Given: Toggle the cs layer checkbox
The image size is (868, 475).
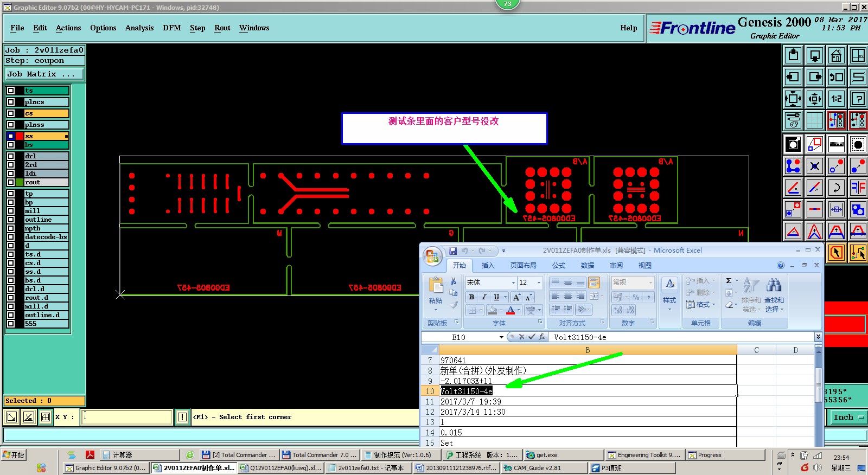Looking at the screenshot, I should (x=11, y=113).
